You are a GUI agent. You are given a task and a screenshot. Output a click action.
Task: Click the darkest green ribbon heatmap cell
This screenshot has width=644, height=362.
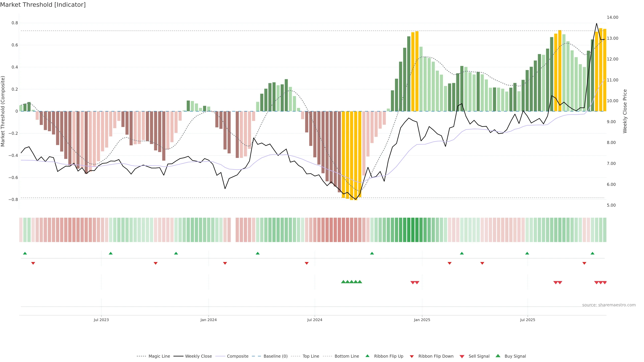413,230
